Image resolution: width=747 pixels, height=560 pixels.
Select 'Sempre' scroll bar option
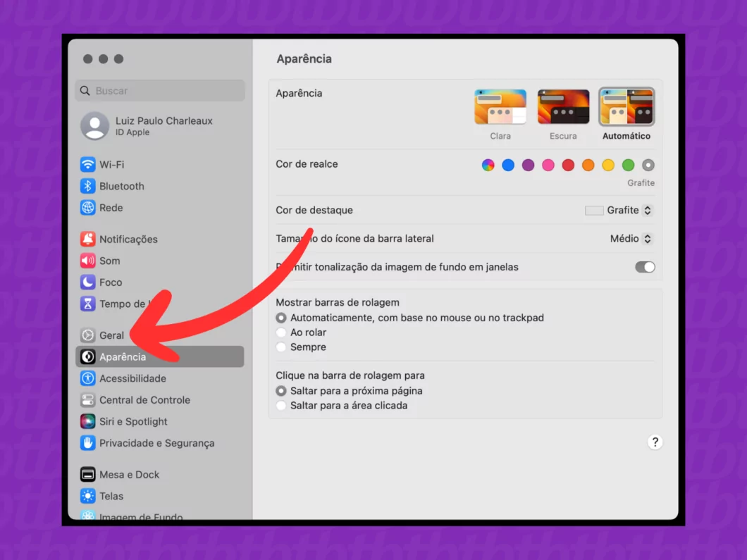tap(281, 347)
